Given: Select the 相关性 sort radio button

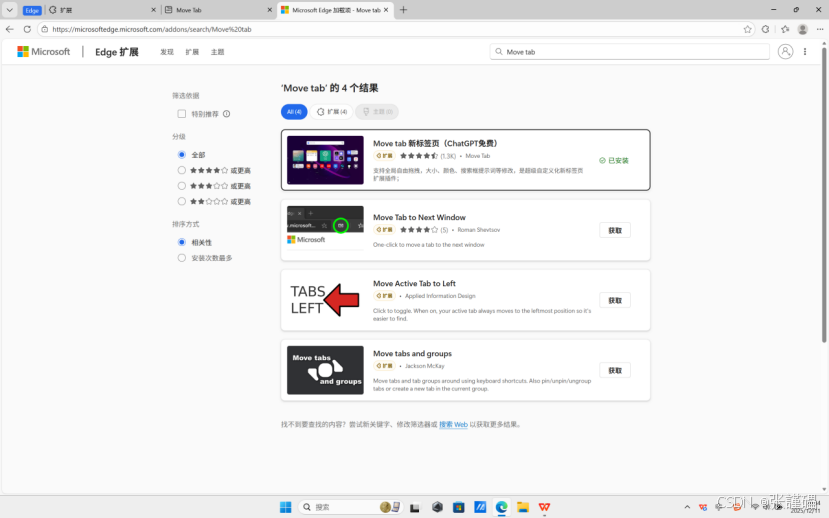Looking at the screenshot, I should 182,242.
